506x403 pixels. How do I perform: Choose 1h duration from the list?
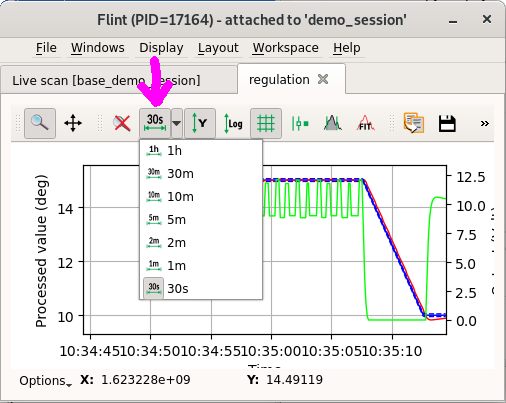coord(201,151)
